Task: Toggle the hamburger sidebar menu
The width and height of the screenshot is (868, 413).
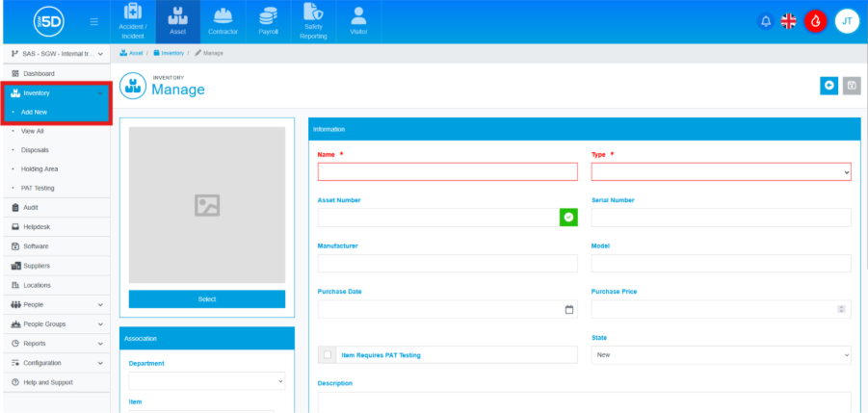Action: tap(93, 21)
